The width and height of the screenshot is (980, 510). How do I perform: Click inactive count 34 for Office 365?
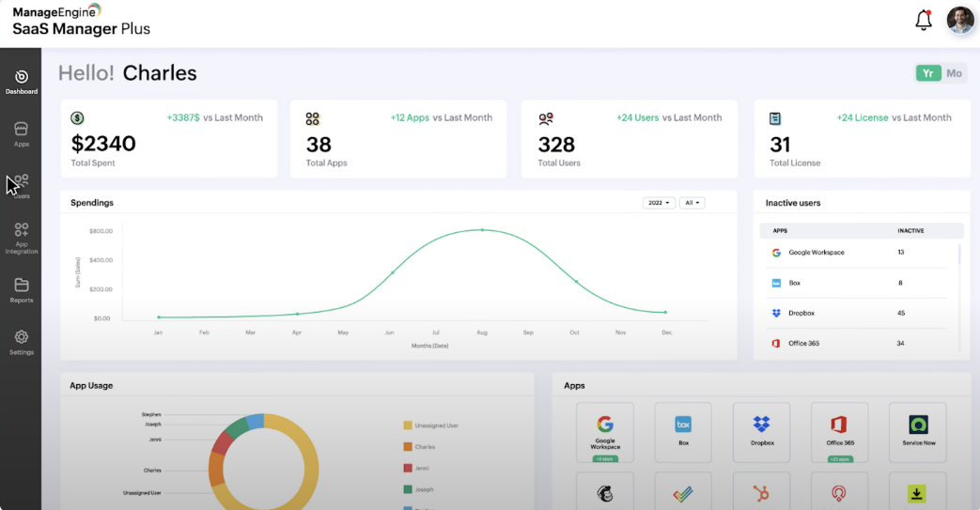click(x=901, y=343)
